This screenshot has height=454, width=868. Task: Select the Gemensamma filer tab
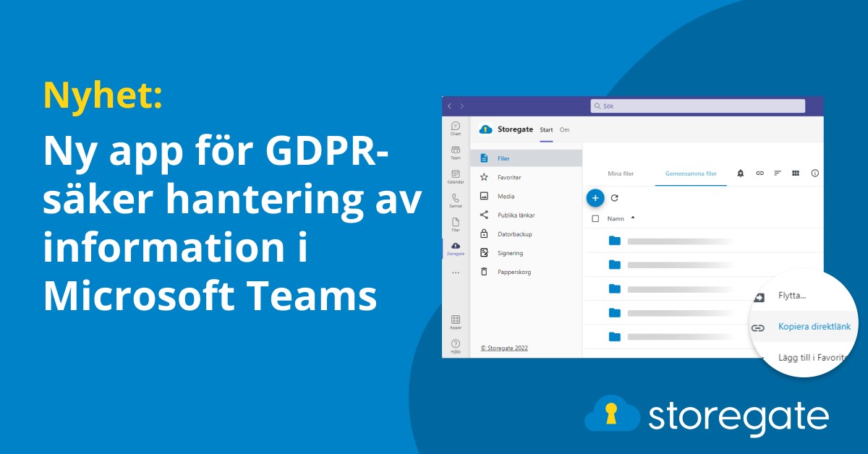coord(691,174)
